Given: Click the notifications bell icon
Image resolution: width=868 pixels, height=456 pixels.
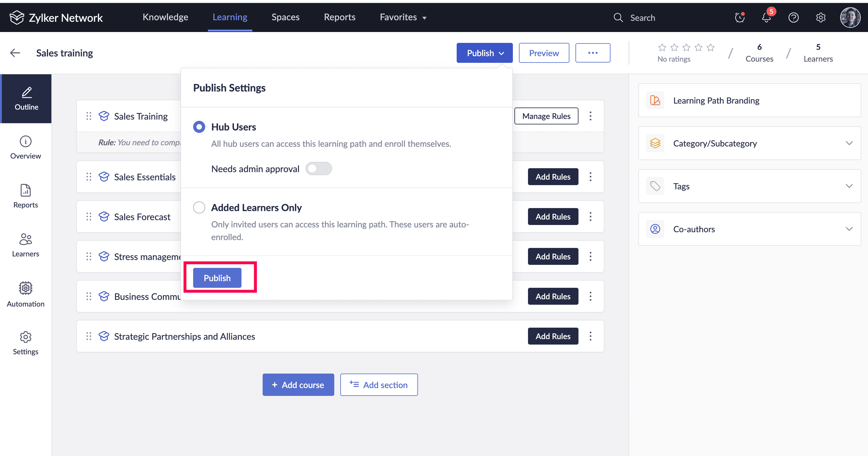Looking at the screenshot, I should coord(766,18).
